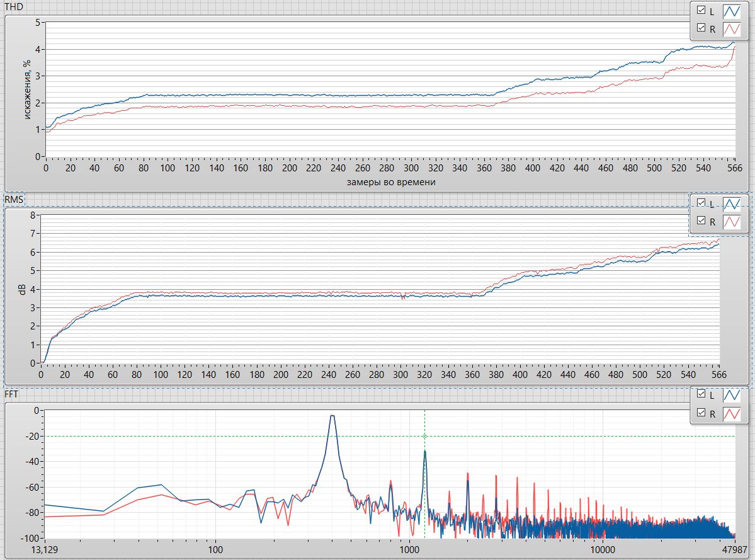
Task: Click the FFT y-axis maximum value 0
Action: (x=37, y=411)
